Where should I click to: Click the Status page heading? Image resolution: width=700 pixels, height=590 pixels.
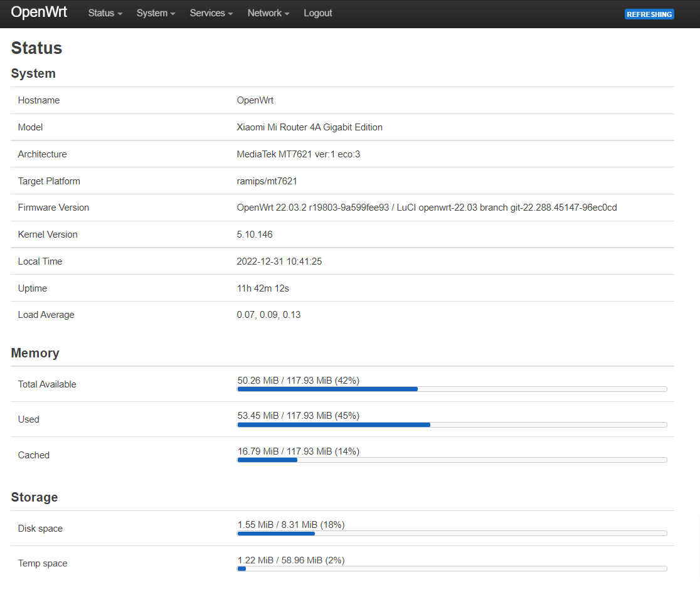[x=36, y=48]
